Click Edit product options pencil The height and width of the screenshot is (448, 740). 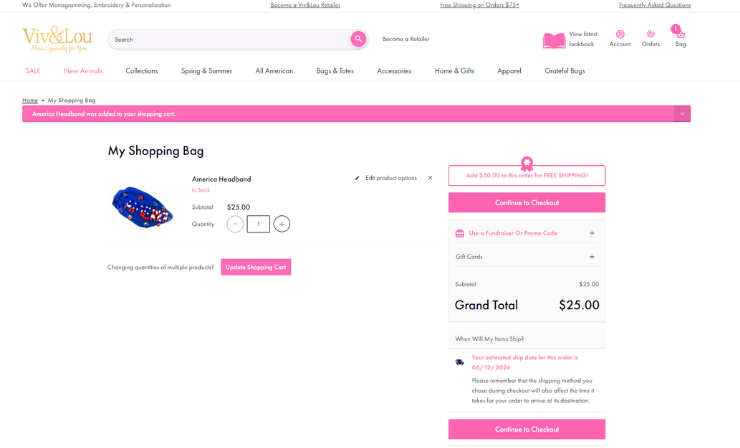click(x=358, y=178)
